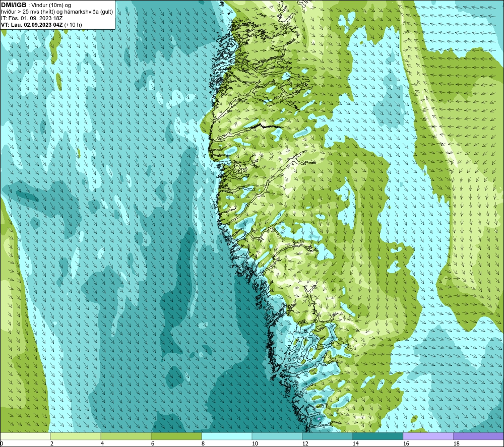Click the 4–6 m/s green legend swatch
This screenshot has width=504, height=447.
pyautogui.click(x=126, y=436)
